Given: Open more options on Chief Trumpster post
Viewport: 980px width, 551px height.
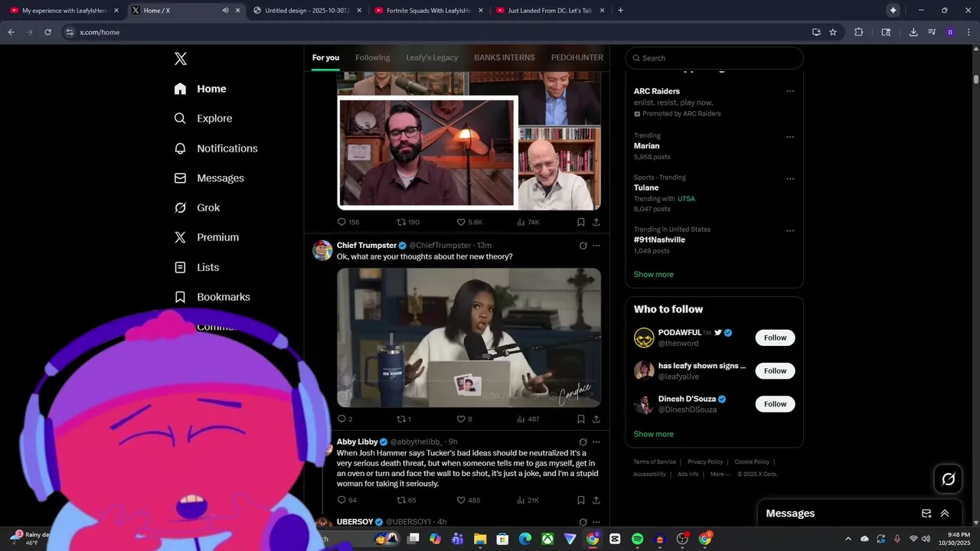Looking at the screenshot, I should [x=596, y=246].
